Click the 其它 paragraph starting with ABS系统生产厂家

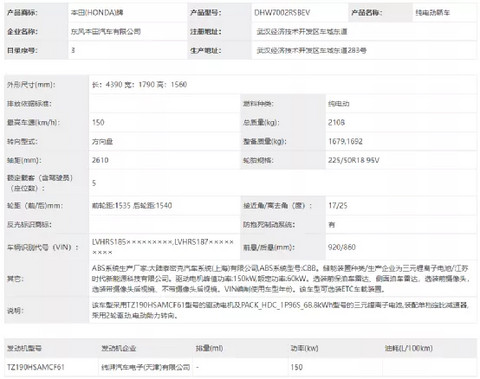pos(281,279)
